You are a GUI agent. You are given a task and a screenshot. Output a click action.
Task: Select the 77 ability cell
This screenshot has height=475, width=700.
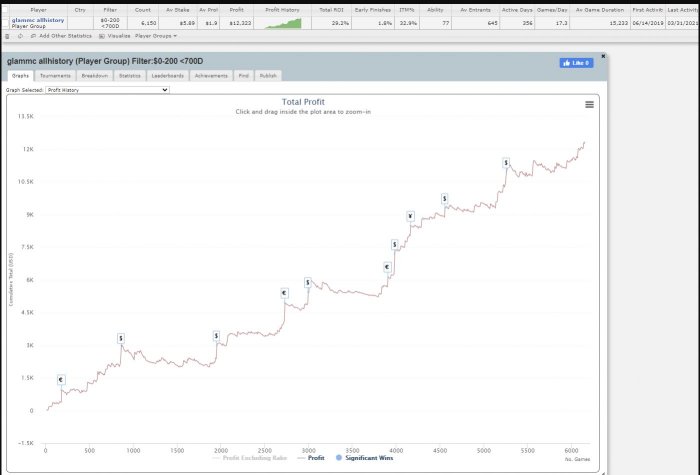[435, 23]
